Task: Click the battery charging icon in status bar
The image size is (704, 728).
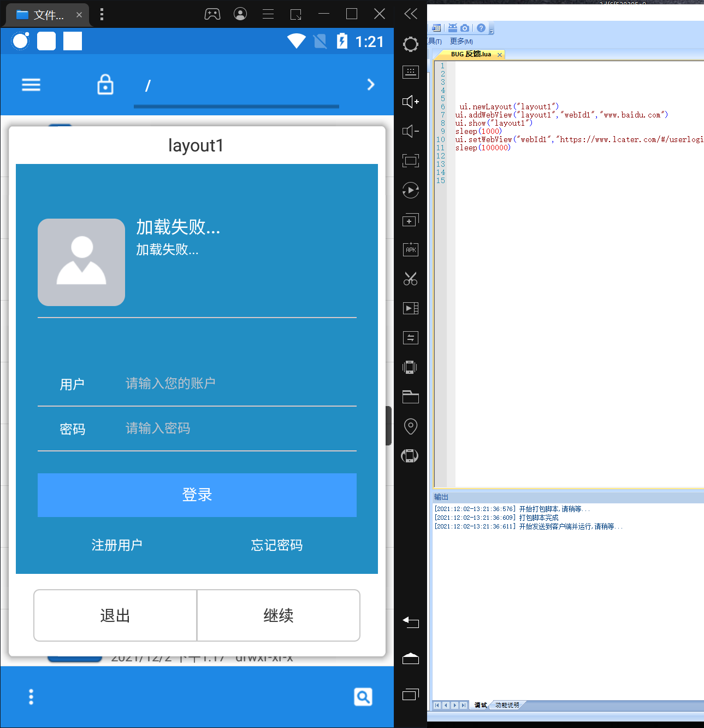Action: tap(342, 41)
